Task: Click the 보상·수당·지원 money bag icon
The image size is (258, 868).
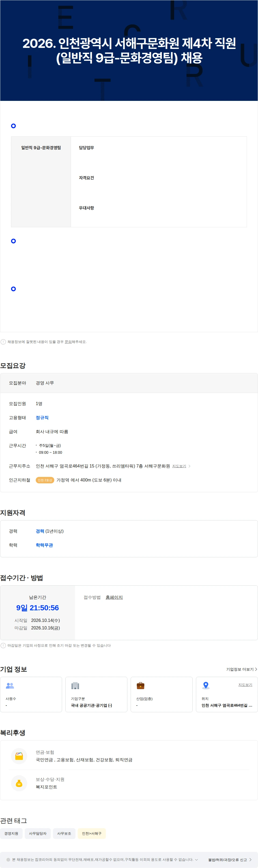Action: click(19, 783)
